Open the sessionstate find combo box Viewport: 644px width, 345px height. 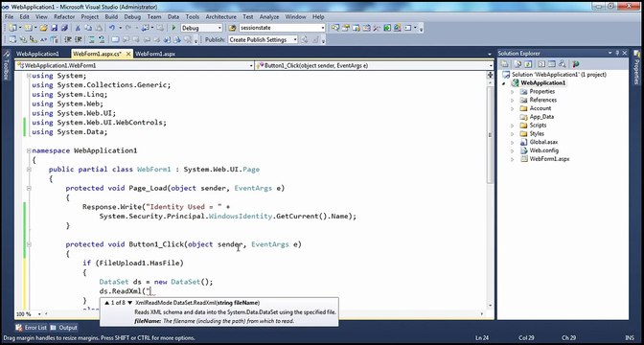pos(322,28)
